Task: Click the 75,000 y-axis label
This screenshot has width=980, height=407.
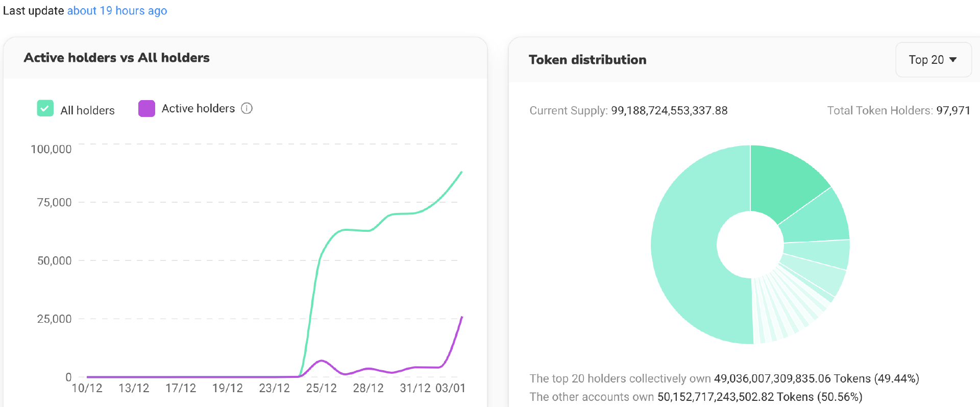Action: 54,202
